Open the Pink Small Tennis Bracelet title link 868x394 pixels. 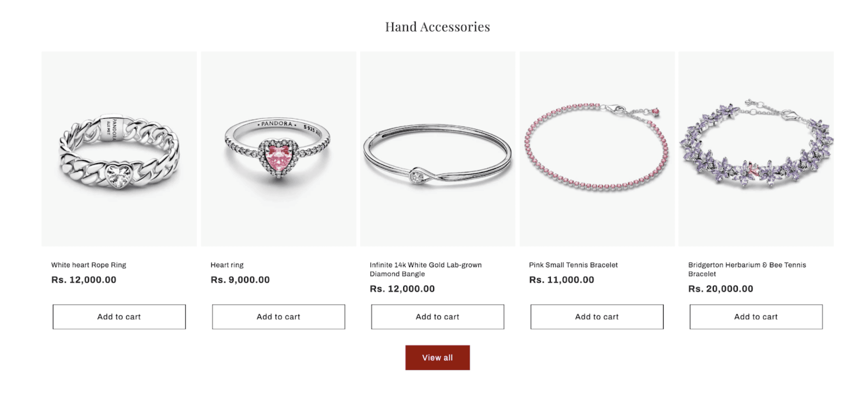tap(573, 265)
